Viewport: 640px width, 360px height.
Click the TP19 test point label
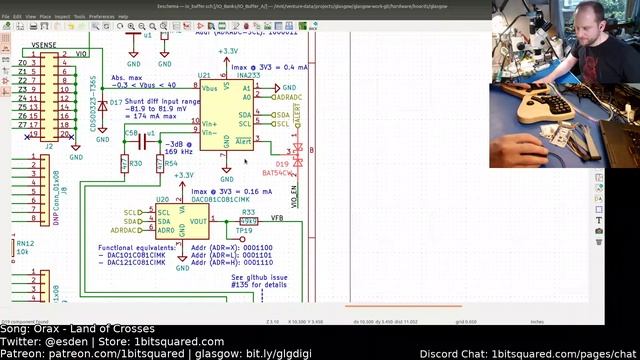tap(244, 231)
